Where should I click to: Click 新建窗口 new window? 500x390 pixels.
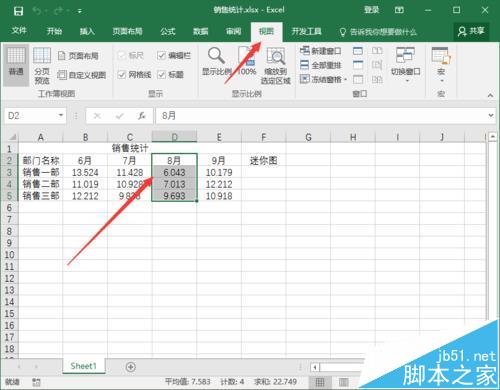(320, 51)
